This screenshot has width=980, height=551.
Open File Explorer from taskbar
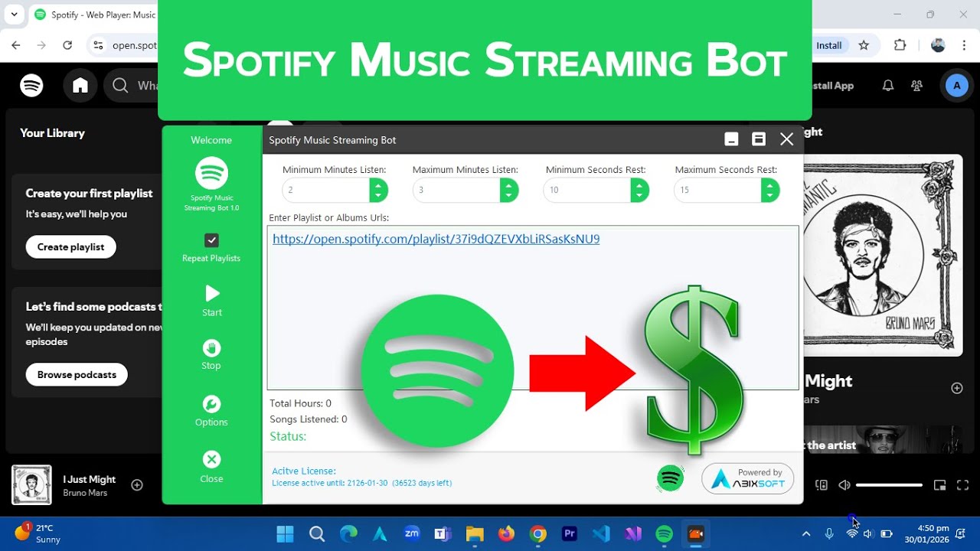475,534
